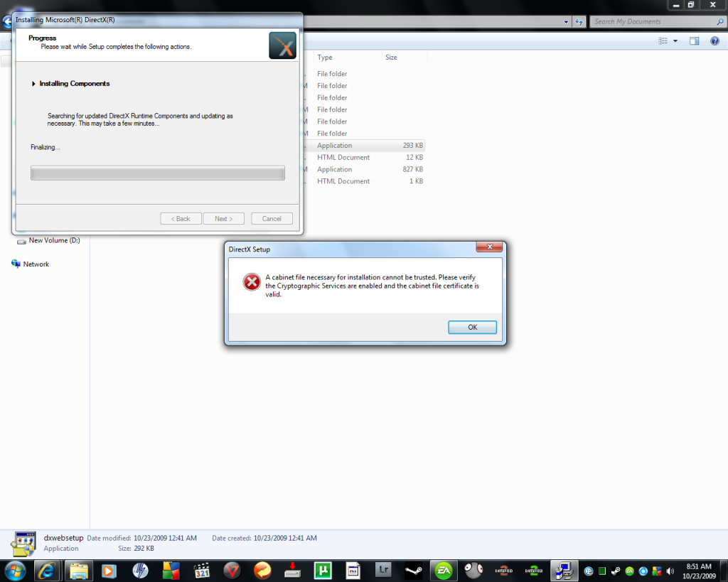Open the EA green taskbar icon
This screenshot has width=728, height=582.
coord(444,571)
